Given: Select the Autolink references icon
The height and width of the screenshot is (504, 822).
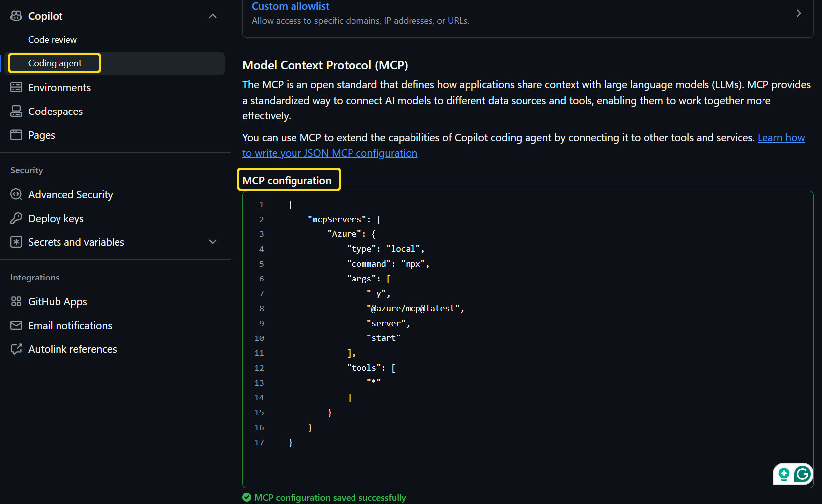Looking at the screenshot, I should click(16, 349).
